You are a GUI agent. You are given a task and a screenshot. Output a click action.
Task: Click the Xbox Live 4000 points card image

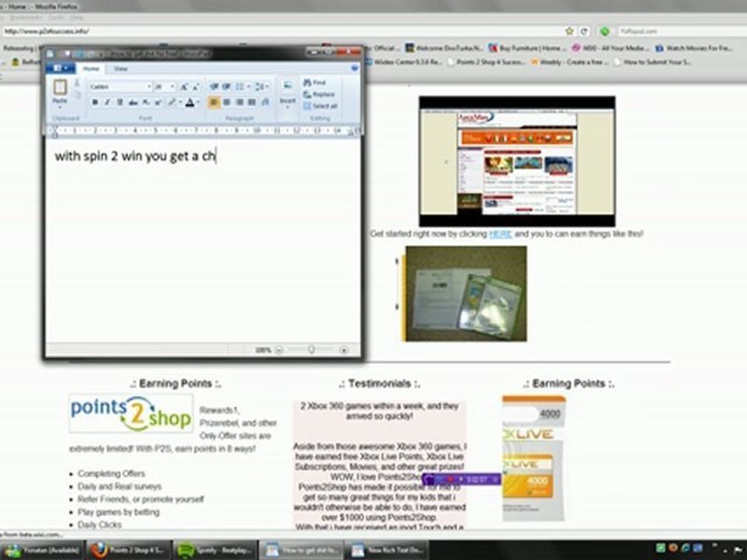(534, 458)
